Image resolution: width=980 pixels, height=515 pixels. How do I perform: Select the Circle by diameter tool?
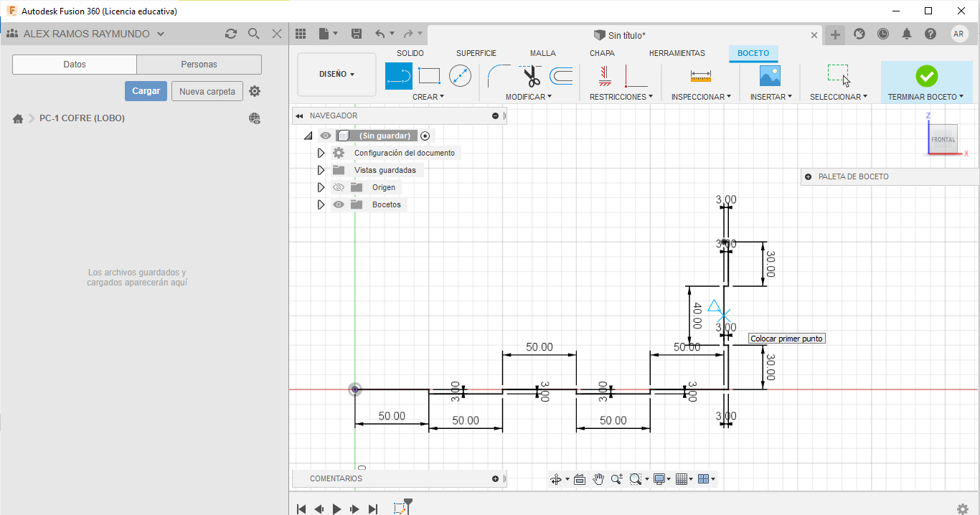tap(460, 75)
